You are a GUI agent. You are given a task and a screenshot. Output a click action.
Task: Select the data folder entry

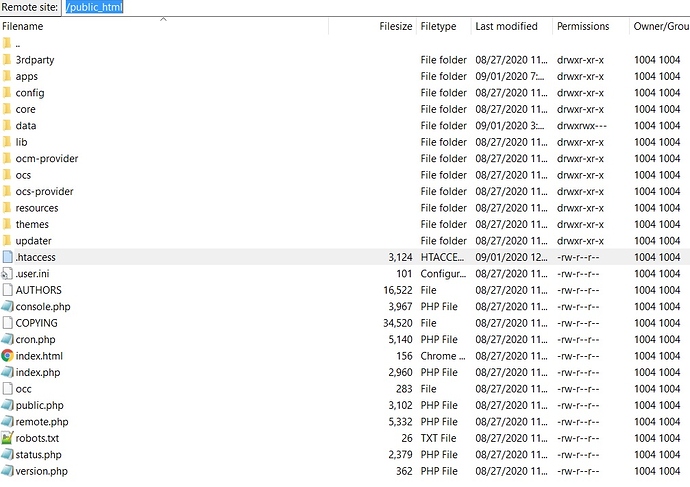click(x=26, y=126)
